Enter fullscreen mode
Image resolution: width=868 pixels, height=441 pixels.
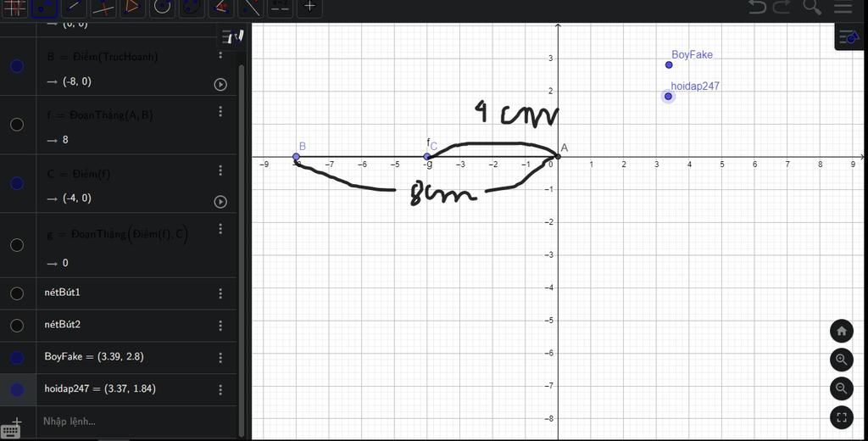[842, 417]
